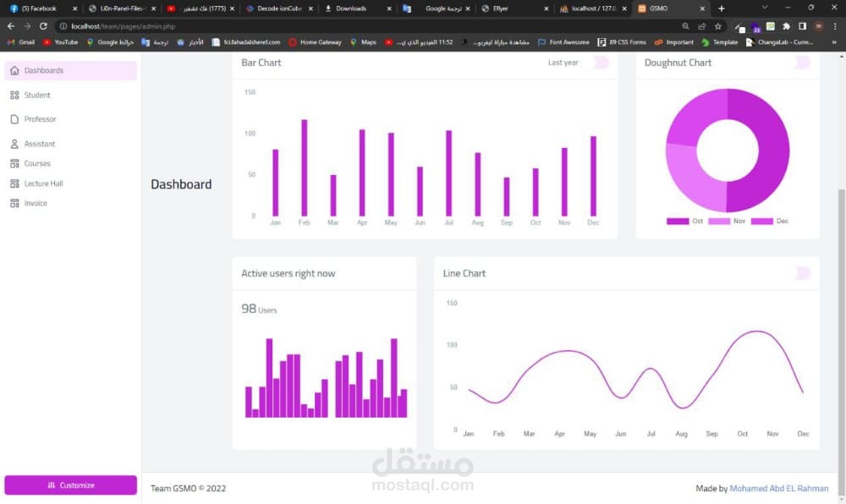Click the share icon in address bar
Screen dimensions: 846x504
pyautogui.click(x=702, y=26)
